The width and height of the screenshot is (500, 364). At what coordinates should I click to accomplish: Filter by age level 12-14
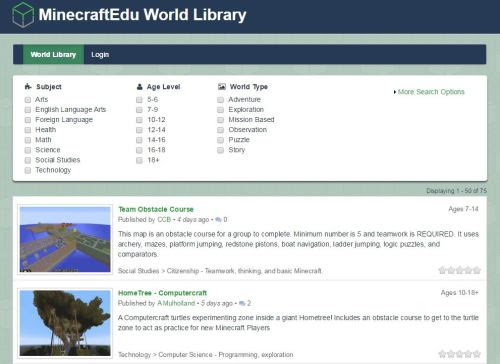tap(139, 130)
